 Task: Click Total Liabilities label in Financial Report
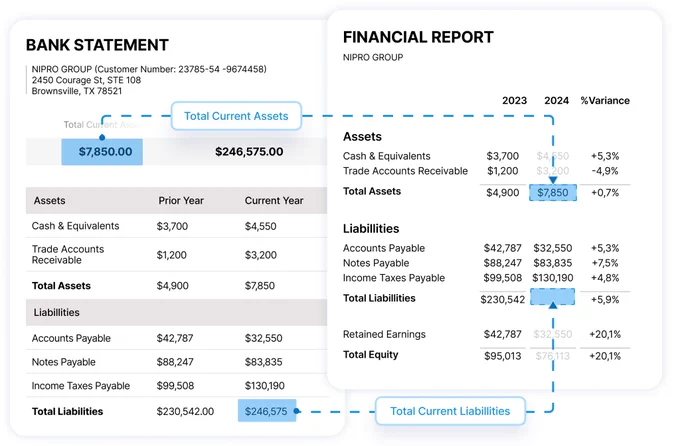379,298
